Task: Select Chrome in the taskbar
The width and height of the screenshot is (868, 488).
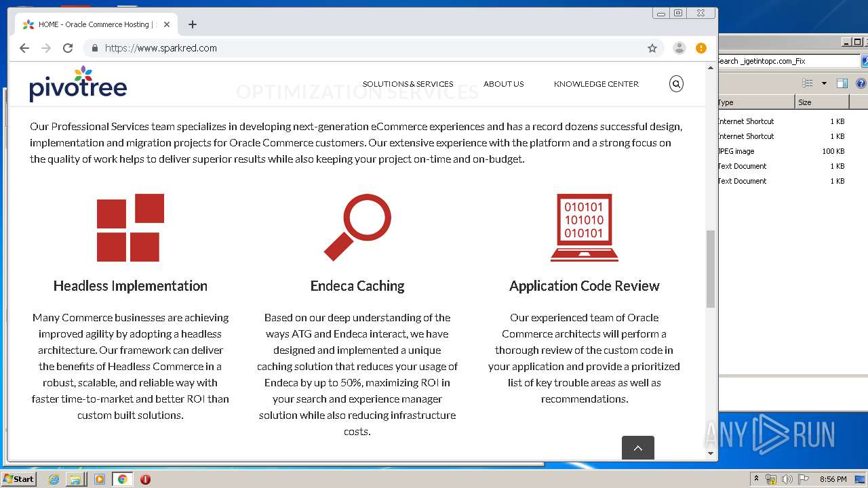Action: point(122,479)
